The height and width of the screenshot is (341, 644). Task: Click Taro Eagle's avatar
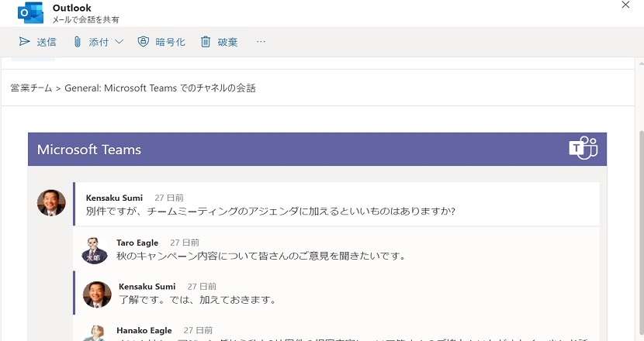(94, 251)
